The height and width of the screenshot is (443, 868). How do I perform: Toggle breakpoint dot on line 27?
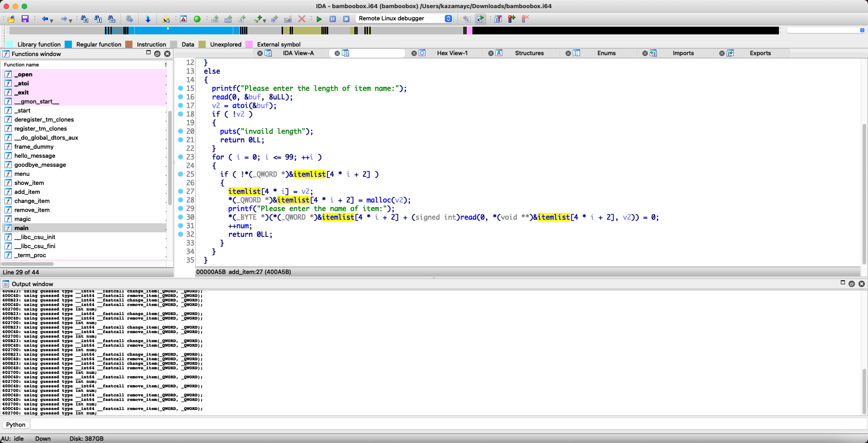coord(180,191)
